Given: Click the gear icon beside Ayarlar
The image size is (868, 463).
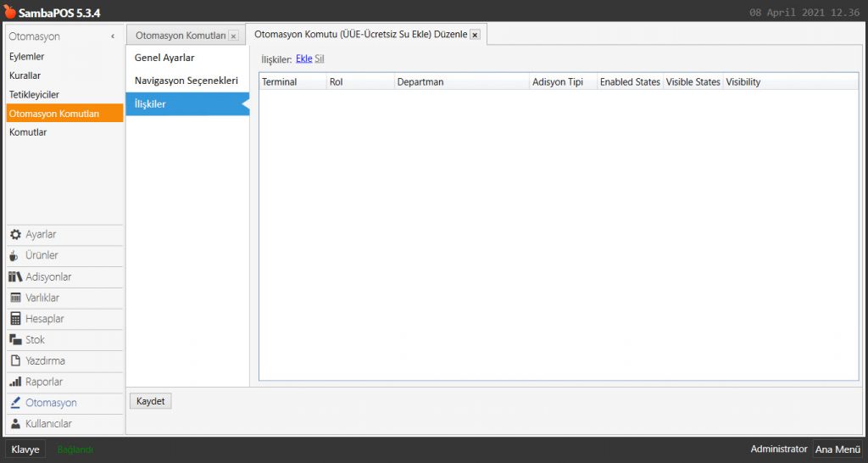Looking at the screenshot, I should click(x=15, y=235).
